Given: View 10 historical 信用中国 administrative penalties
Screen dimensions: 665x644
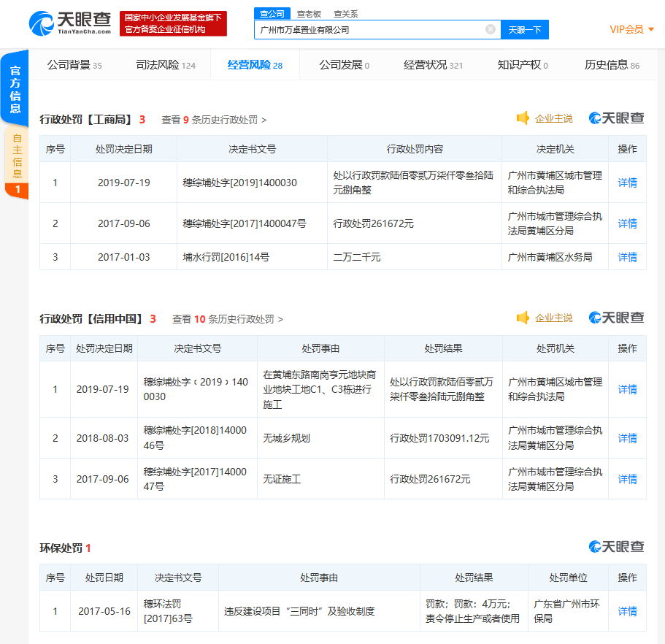Looking at the screenshot, I should [x=227, y=319].
